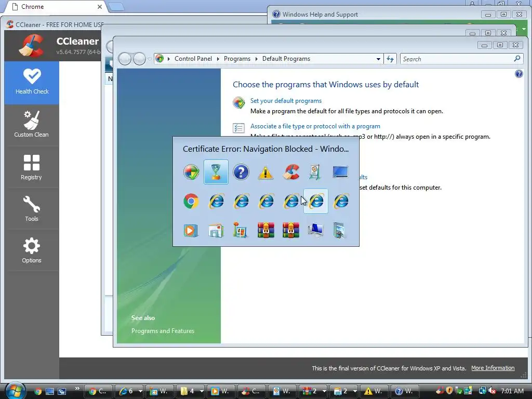Viewport: 532px width, 399px height.
Task: Expand the WinRAR taskbar group of 2
Action: [x=324, y=391]
